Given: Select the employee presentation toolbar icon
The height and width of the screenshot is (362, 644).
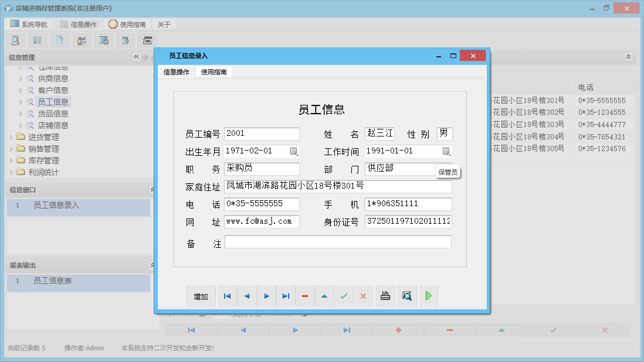Looking at the screenshot, I should (82, 40).
